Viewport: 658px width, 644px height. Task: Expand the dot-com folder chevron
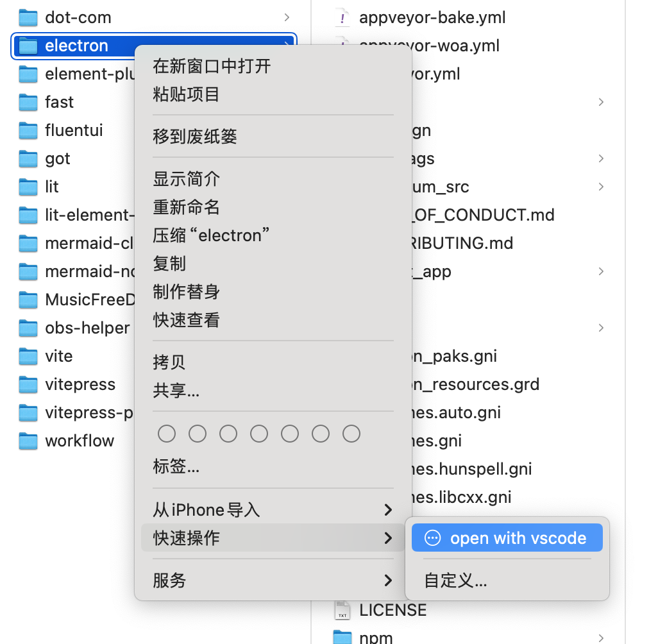[x=287, y=17]
